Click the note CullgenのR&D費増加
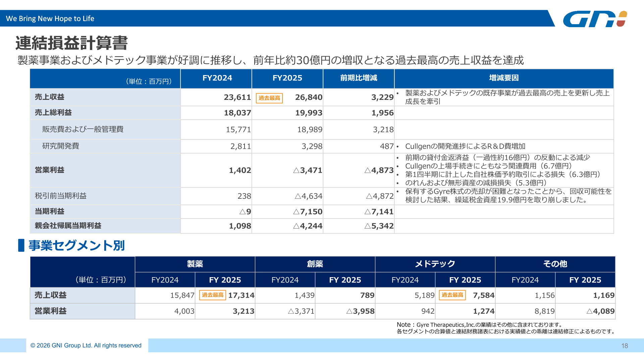The image size is (644, 362). pyautogui.click(x=465, y=146)
